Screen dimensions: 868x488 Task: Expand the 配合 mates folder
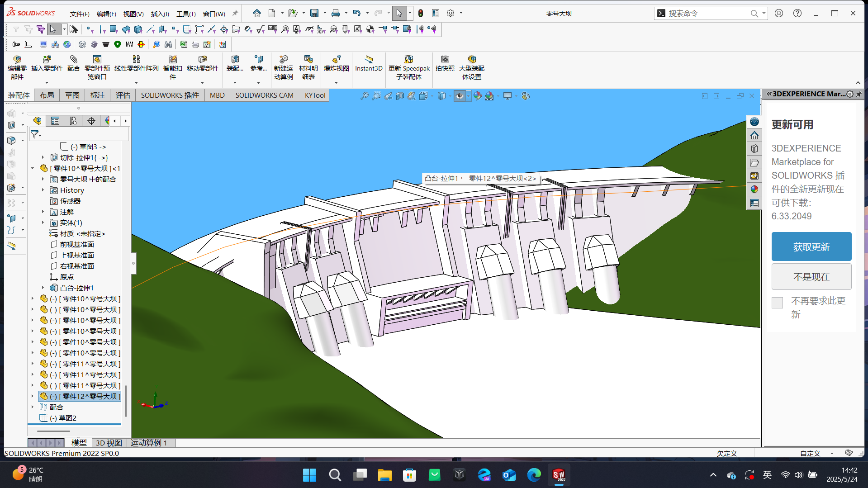(x=33, y=407)
